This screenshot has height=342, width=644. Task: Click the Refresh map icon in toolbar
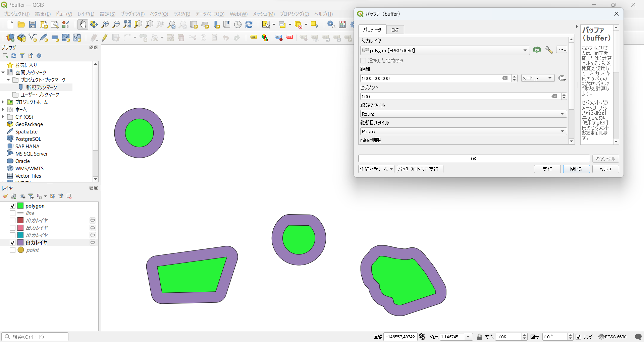249,24
